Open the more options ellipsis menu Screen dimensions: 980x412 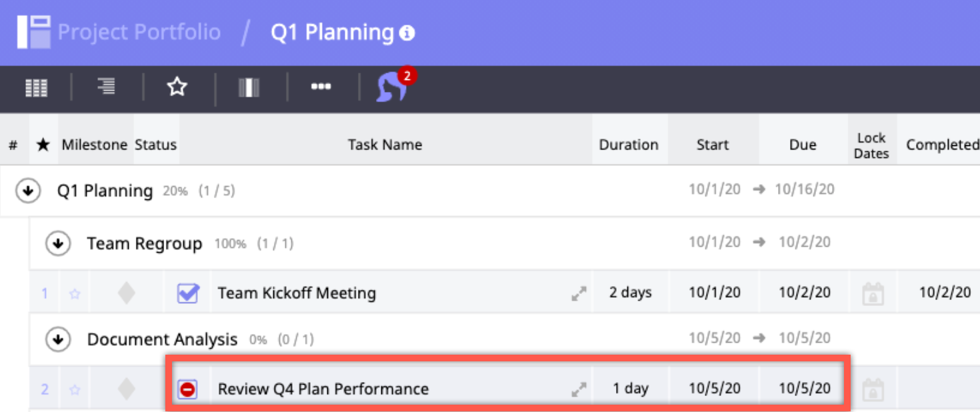click(x=321, y=87)
